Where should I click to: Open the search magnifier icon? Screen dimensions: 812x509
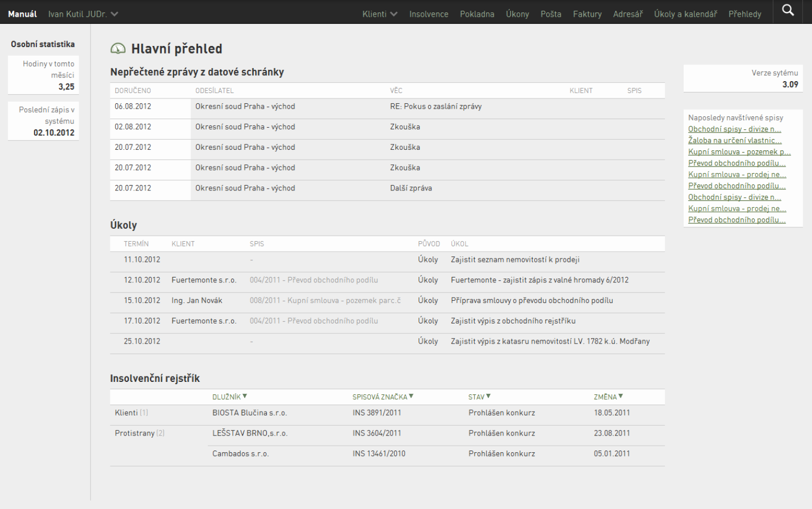(788, 10)
